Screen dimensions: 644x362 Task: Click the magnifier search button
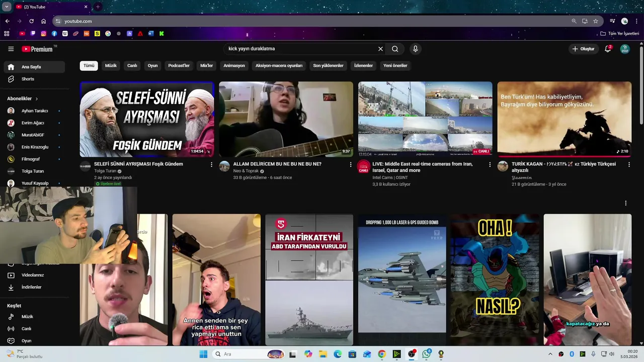[x=395, y=49]
